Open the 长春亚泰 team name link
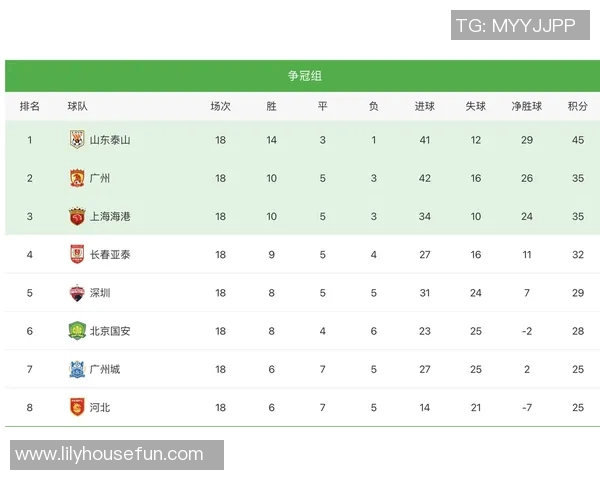Image resolution: width=600 pixels, height=480 pixels. click(x=110, y=255)
